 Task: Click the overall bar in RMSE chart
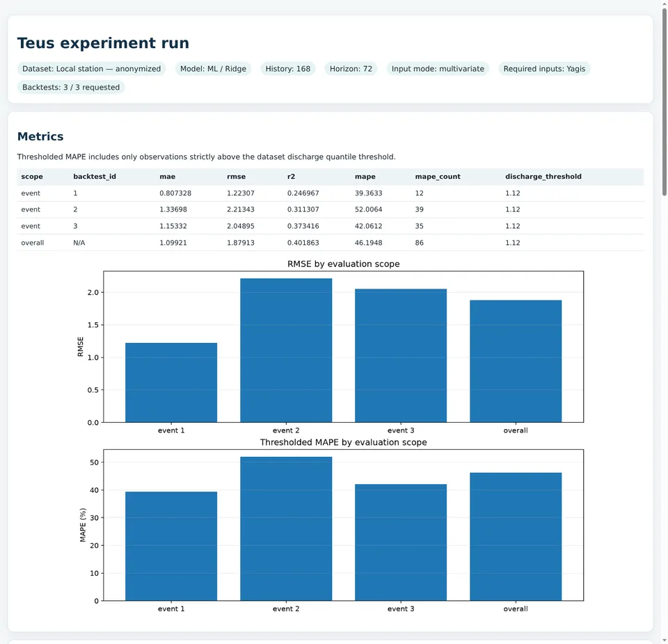pos(516,361)
